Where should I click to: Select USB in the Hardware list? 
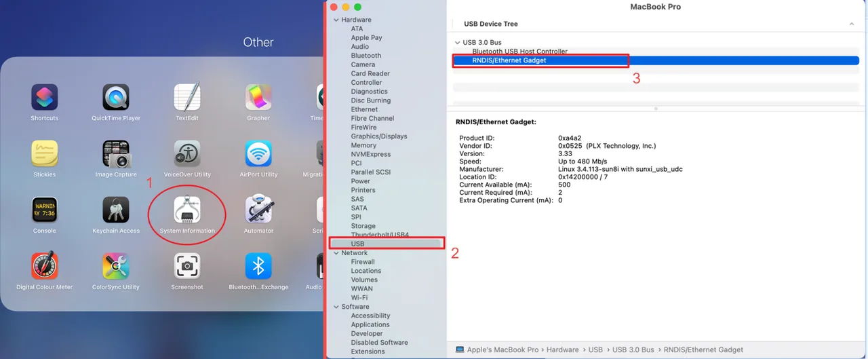[x=357, y=244]
